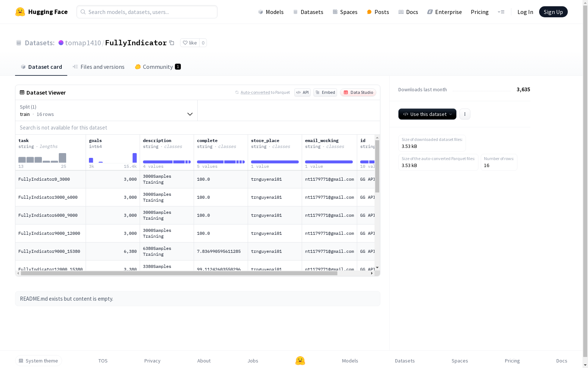This screenshot has width=588, height=368.
Task: Click the task lengths histogram
Action: [x=42, y=158]
